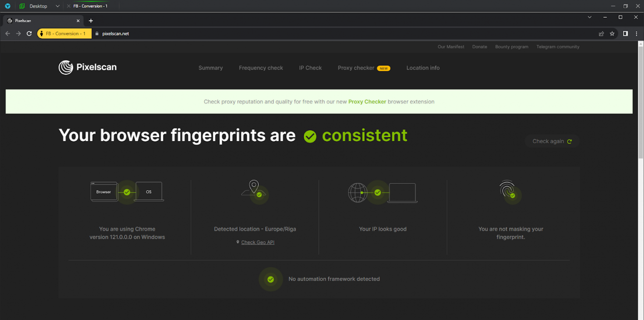Switch to the Pixelscan browser tab
Viewport: 644px width, 320px height.
(44, 20)
